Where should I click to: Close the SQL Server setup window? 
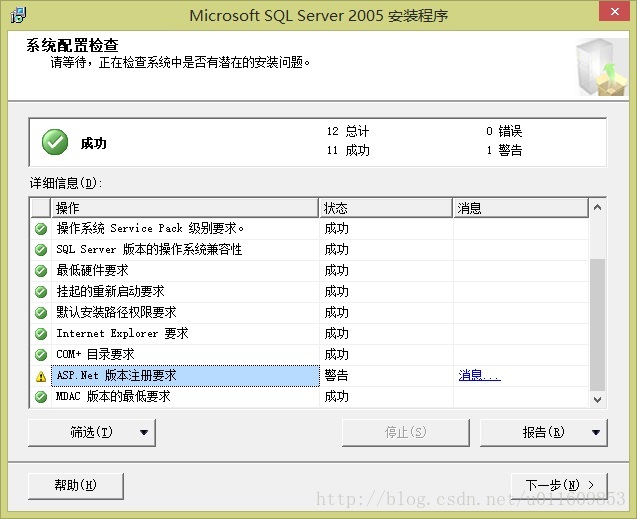[x=615, y=11]
